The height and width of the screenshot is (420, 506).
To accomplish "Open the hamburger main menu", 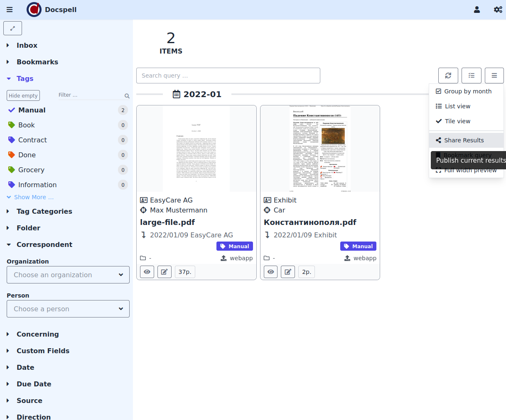I will pos(10,10).
